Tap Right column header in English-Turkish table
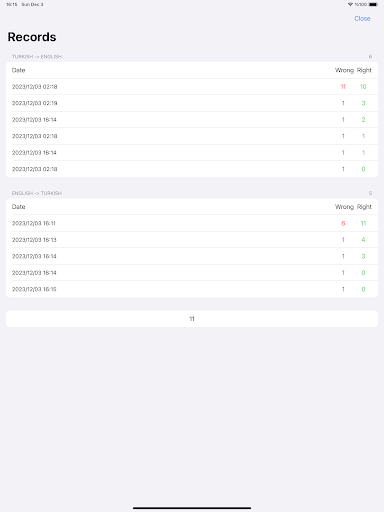 pyautogui.click(x=364, y=207)
